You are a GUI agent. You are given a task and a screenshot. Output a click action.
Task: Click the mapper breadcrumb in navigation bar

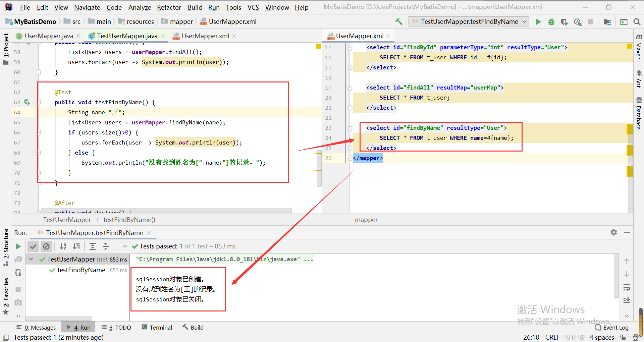pyautogui.click(x=177, y=22)
